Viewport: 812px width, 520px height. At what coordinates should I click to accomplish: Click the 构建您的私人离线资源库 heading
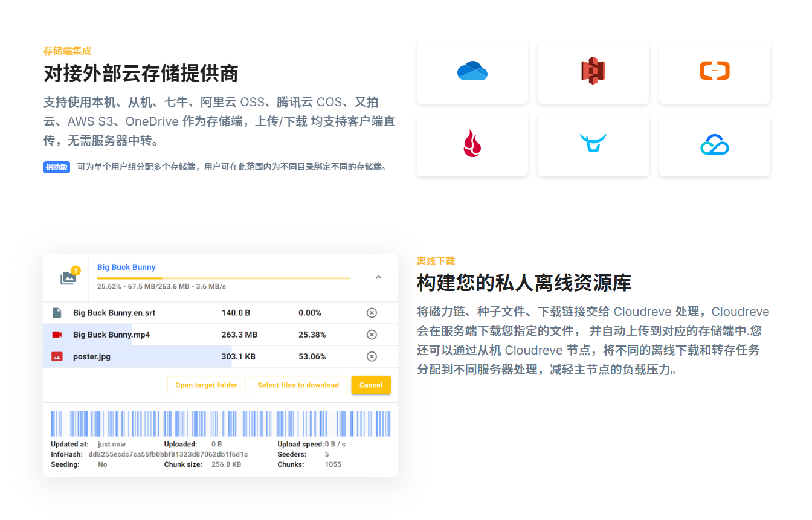tap(524, 283)
